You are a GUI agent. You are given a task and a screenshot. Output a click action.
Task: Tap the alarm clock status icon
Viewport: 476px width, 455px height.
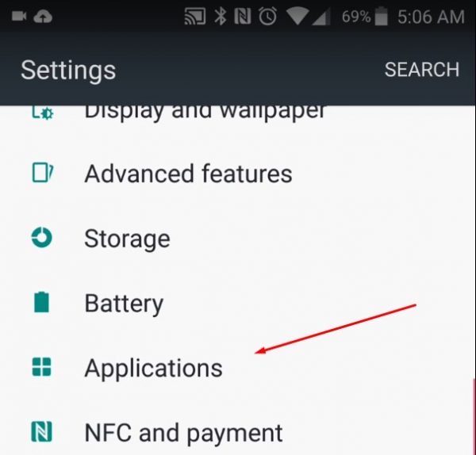click(268, 16)
